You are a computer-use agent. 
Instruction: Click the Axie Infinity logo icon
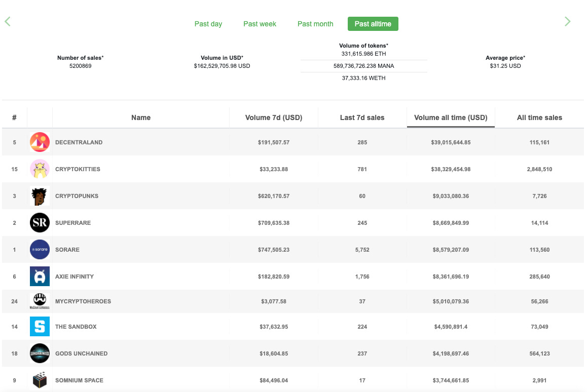point(40,277)
